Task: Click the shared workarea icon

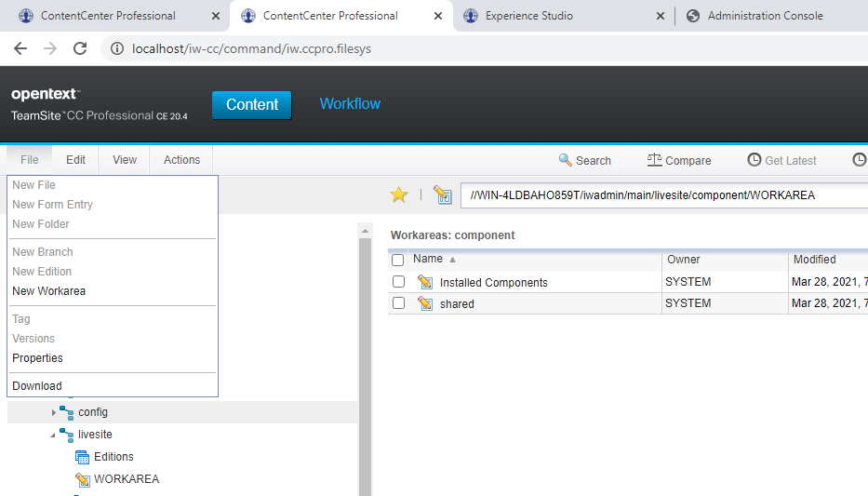Action: tap(425, 303)
